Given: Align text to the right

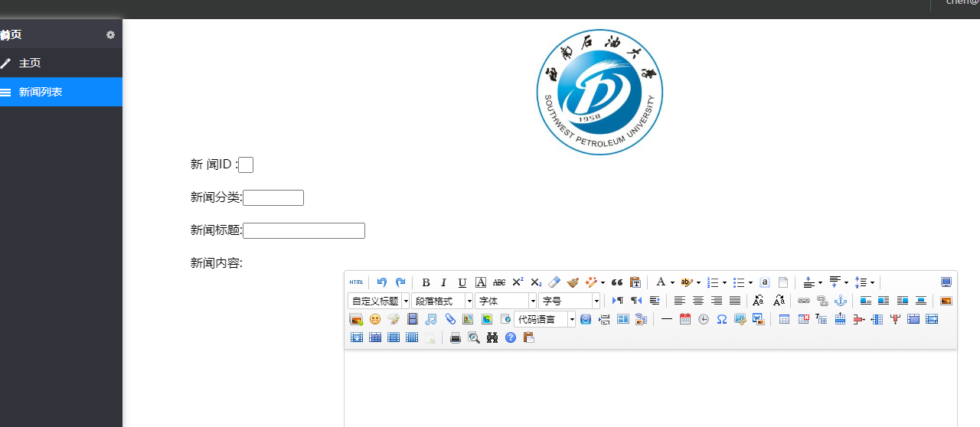Looking at the screenshot, I should (x=717, y=301).
